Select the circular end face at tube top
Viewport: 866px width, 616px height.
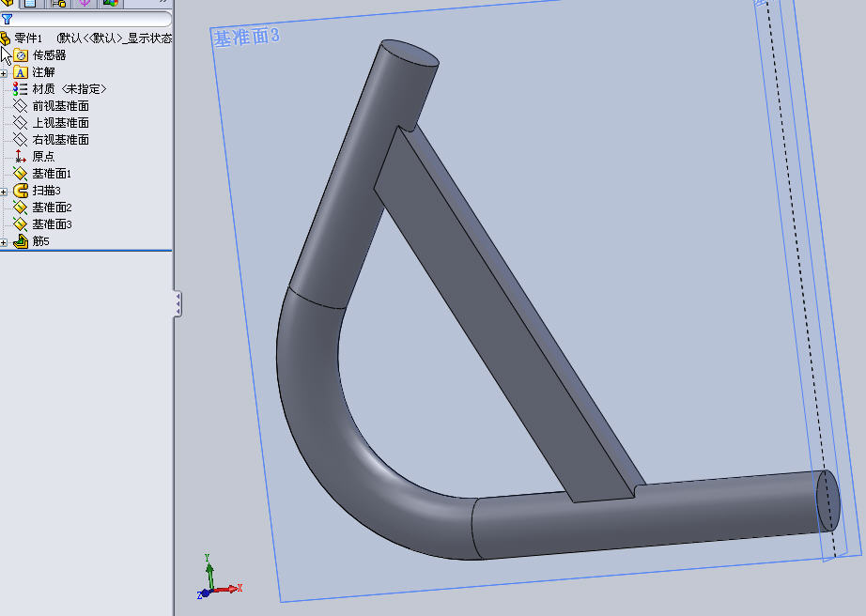pos(410,53)
